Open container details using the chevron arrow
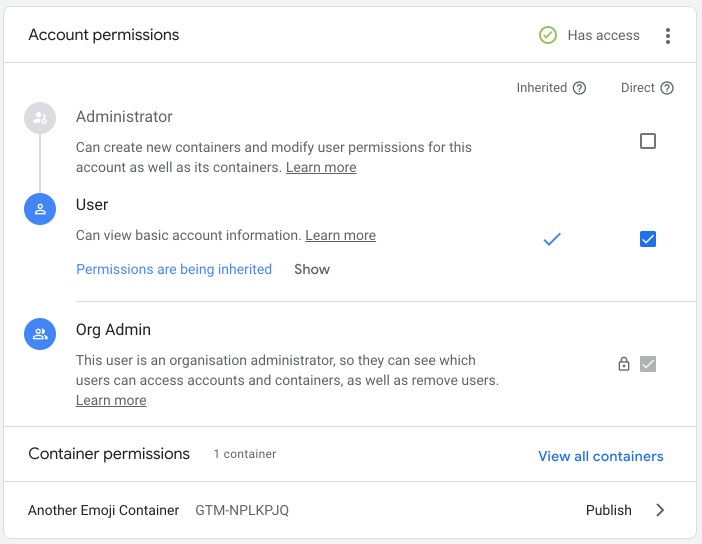This screenshot has width=702, height=544. 660,510
